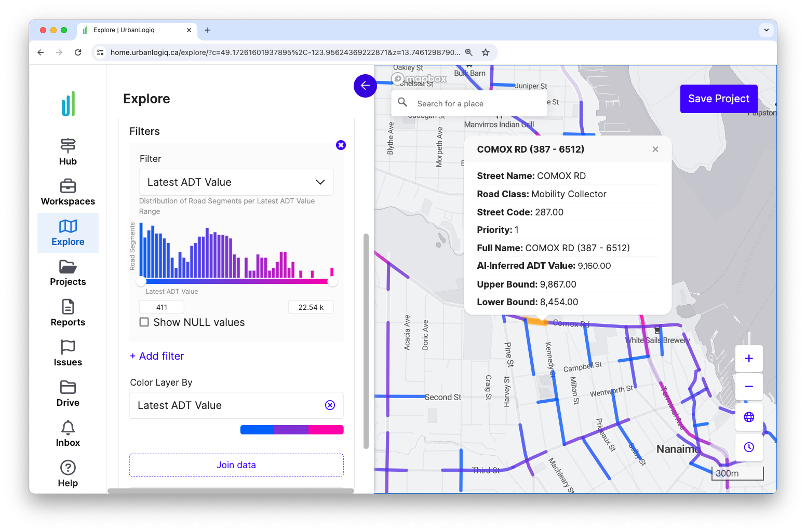Open the Issues tracker

[68, 352]
